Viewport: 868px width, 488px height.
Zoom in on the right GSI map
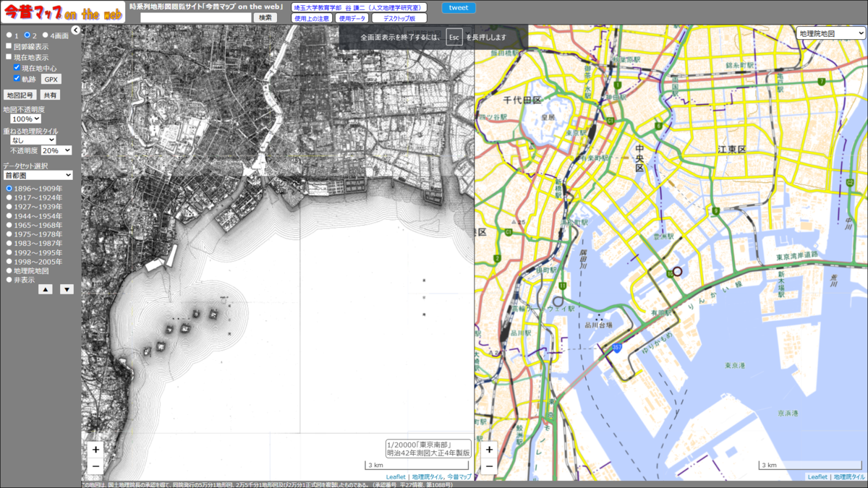pyautogui.click(x=489, y=450)
